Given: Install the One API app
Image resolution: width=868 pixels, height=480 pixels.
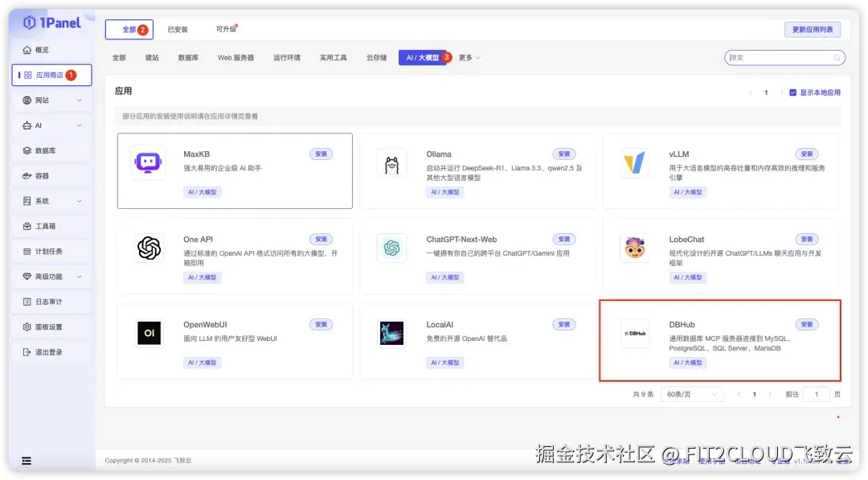Looking at the screenshot, I should (321, 239).
